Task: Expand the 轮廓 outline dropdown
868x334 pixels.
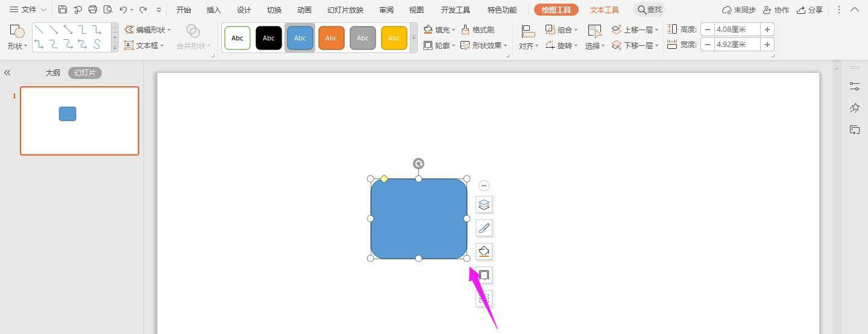Action: [x=453, y=45]
